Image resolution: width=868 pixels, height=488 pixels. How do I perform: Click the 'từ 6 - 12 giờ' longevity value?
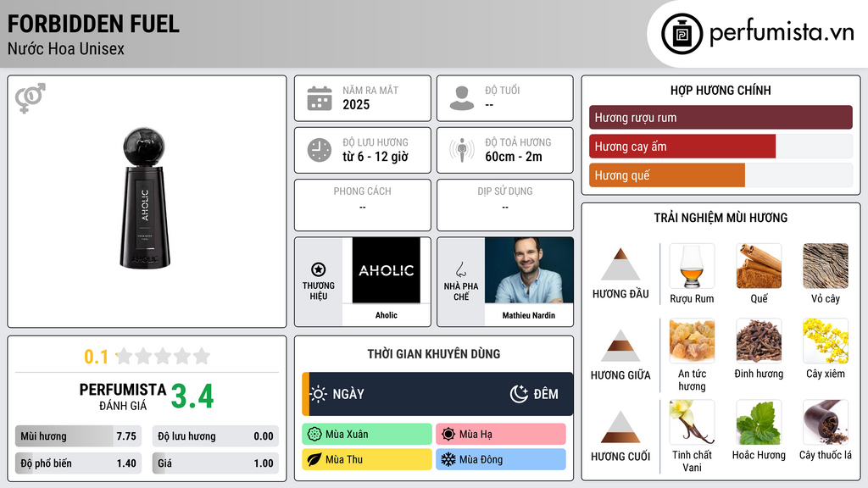(x=376, y=157)
